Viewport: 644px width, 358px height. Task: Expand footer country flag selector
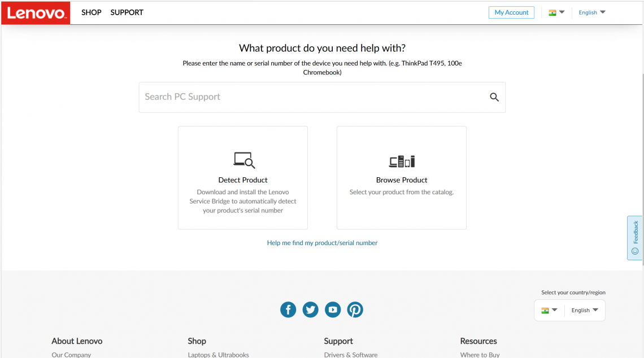coord(549,310)
